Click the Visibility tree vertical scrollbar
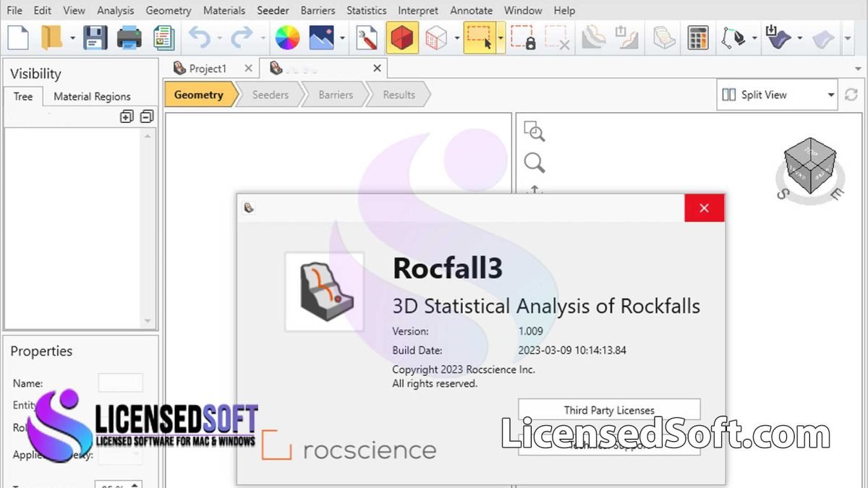 point(148,228)
